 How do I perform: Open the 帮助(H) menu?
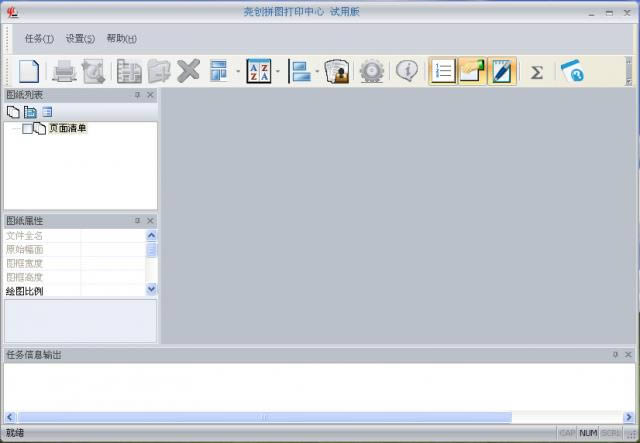[121, 38]
